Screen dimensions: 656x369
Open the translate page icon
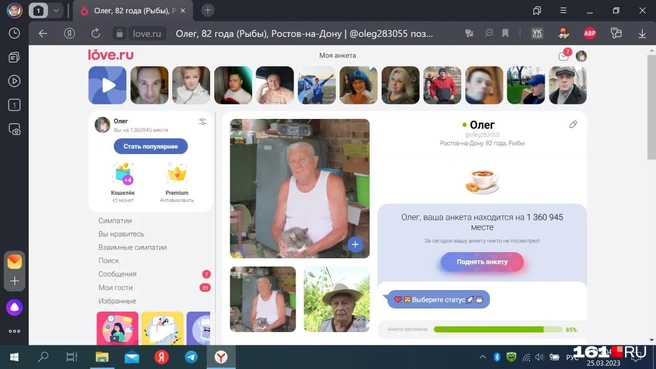point(469,33)
